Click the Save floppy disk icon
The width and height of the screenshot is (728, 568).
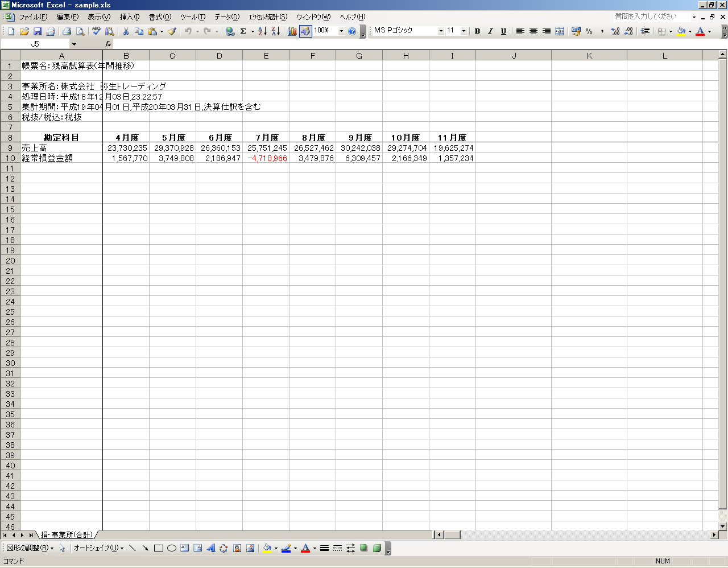click(38, 31)
